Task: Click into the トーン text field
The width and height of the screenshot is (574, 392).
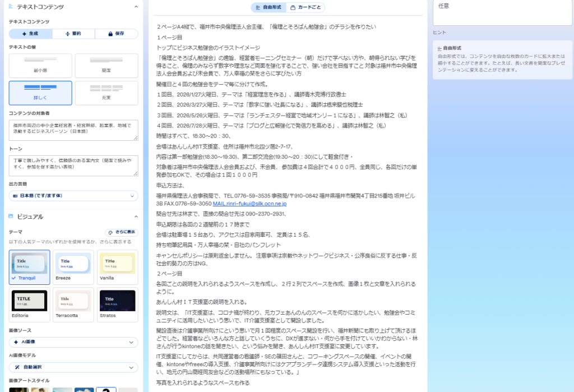Action: [x=73, y=165]
